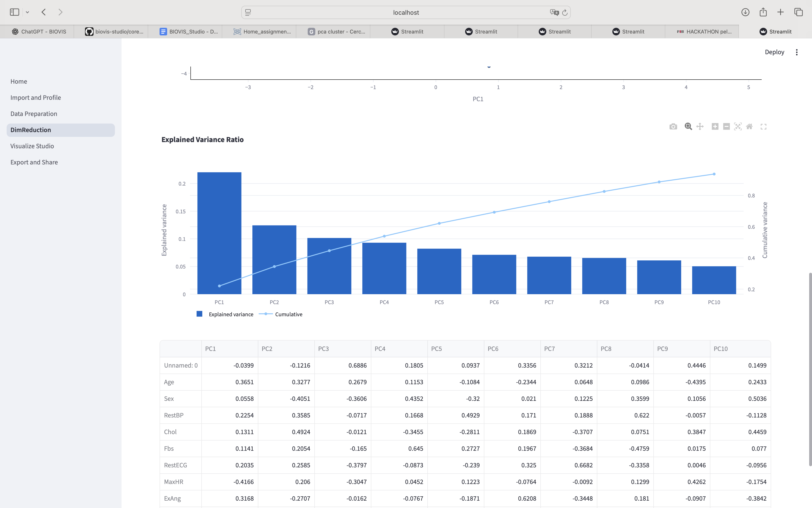
Task: Expand browser sidebar options chevron
Action: coord(28,12)
